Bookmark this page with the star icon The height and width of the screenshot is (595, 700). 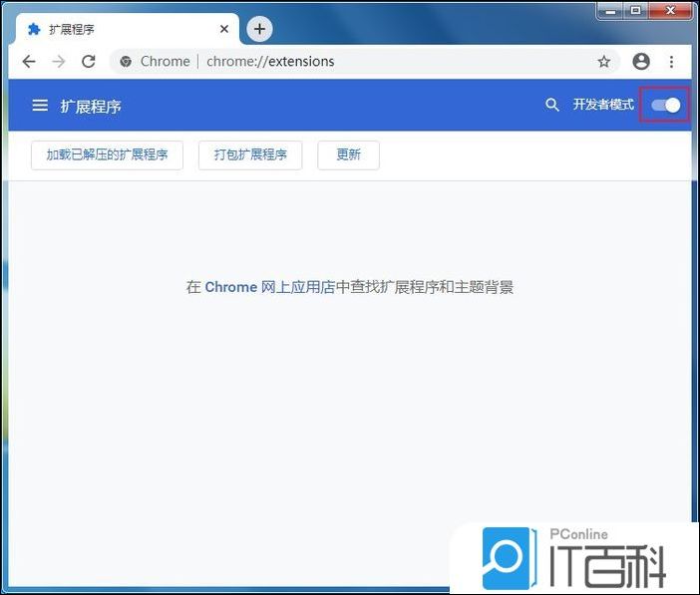click(x=603, y=61)
